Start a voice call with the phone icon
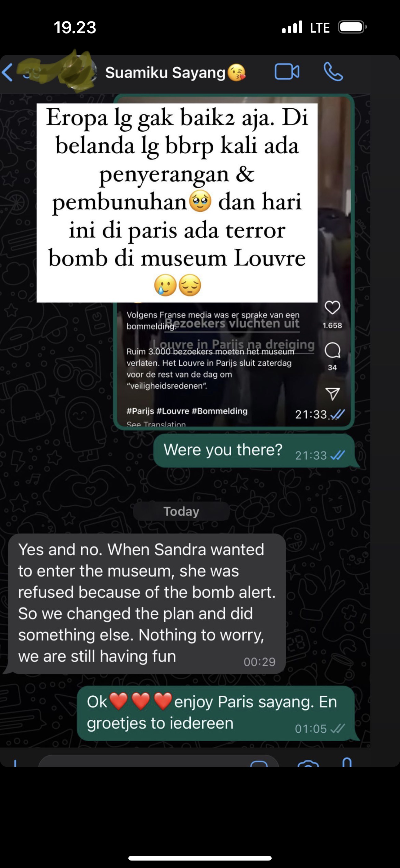 tap(333, 72)
